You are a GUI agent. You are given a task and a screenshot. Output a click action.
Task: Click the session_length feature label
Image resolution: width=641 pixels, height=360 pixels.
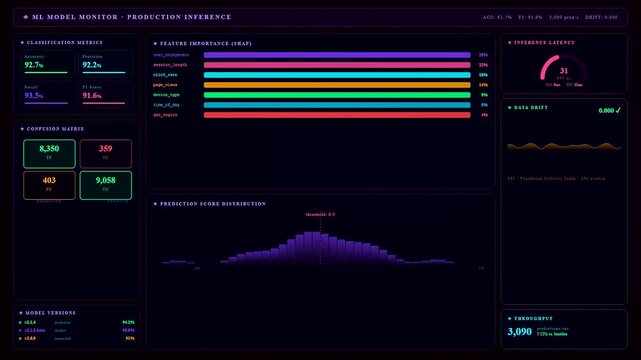click(x=170, y=65)
